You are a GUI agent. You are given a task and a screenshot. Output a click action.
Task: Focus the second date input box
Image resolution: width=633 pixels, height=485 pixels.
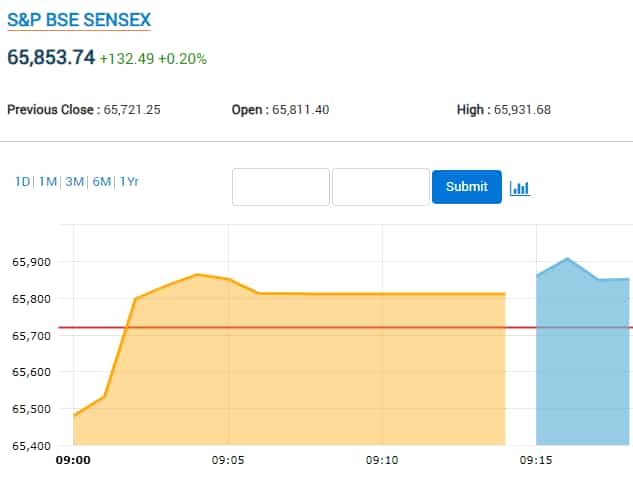click(380, 187)
